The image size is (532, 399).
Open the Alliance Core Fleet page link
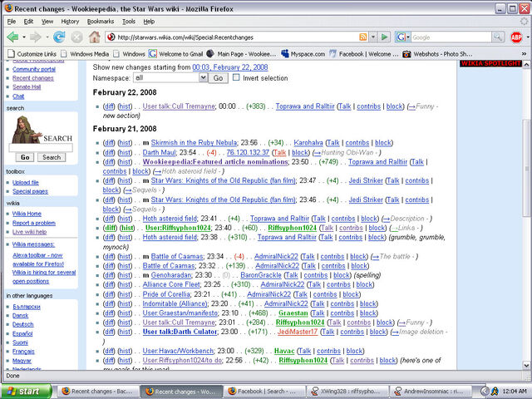click(x=171, y=284)
